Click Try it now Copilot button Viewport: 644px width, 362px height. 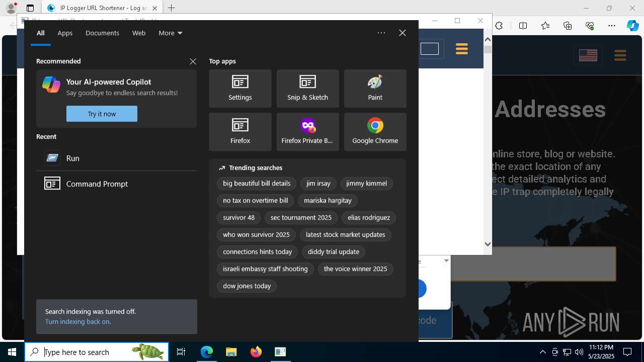(102, 114)
